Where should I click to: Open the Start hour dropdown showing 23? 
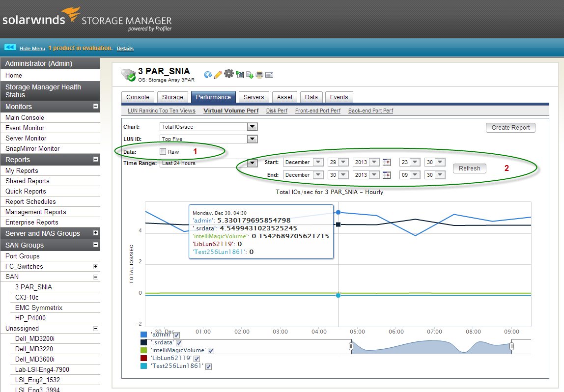(x=415, y=162)
